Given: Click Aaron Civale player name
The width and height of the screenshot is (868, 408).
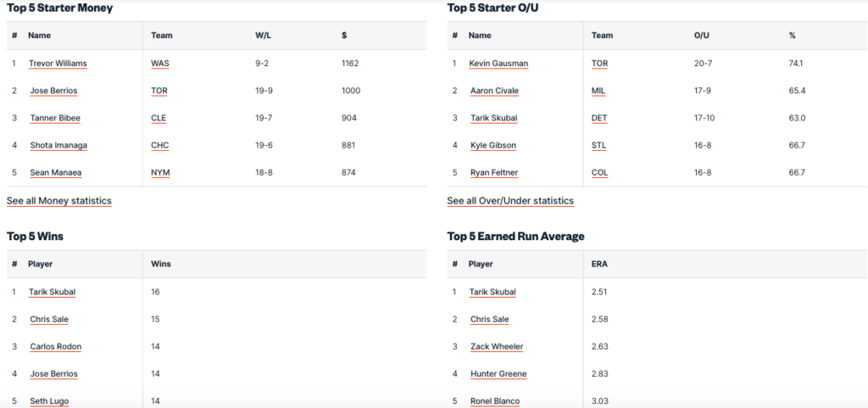Looking at the screenshot, I should (x=494, y=91).
